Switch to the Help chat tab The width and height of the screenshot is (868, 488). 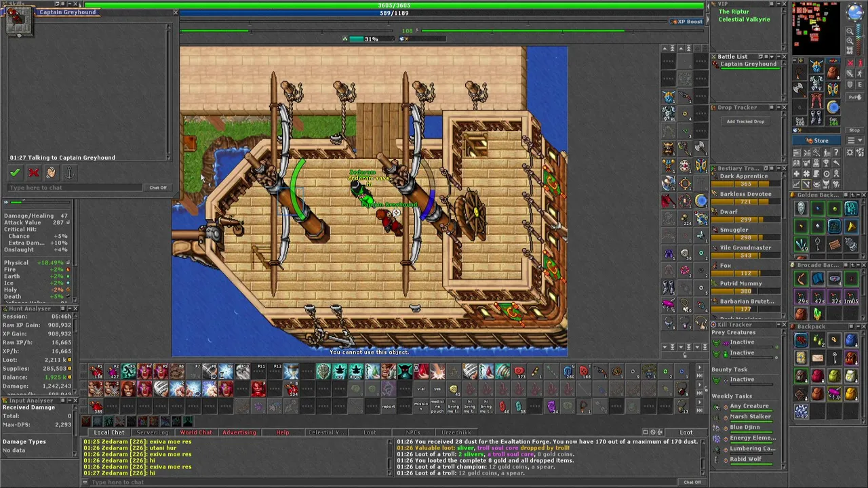click(282, 432)
